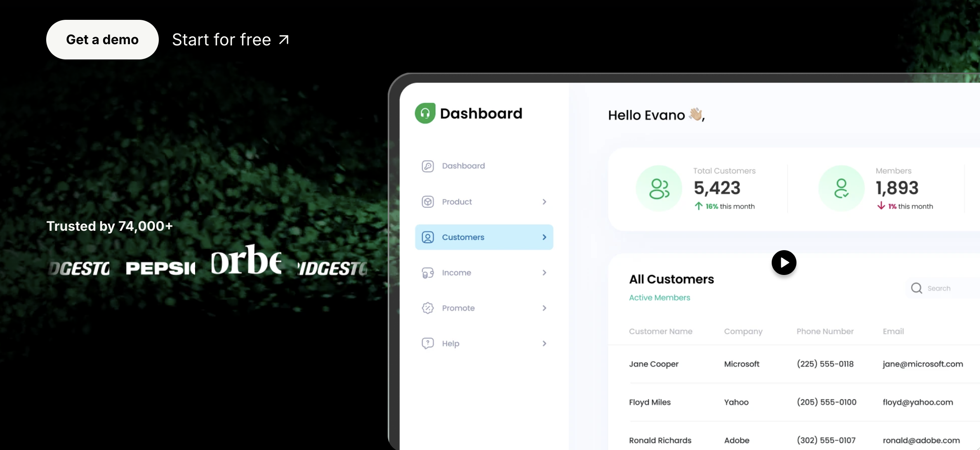The image size is (980, 450).
Task: Click phone number (205) 555-0100
Action: (x=827, y=402)
